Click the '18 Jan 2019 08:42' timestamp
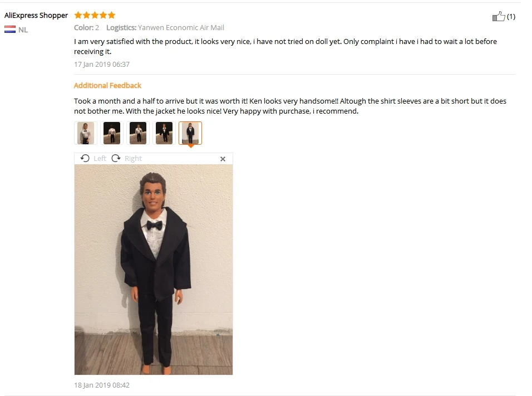Viewport: 532px width, 396px height. (x=102, y=385)
